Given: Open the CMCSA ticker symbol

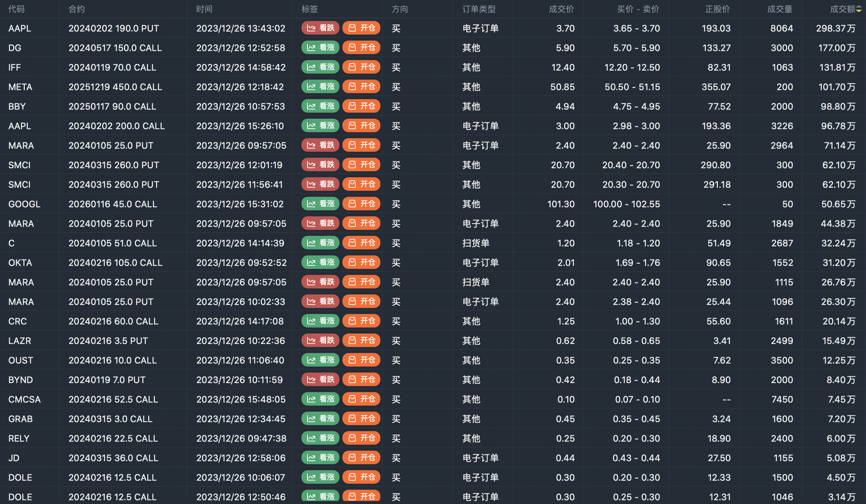Looking at the screenshot, I should 24,399.
